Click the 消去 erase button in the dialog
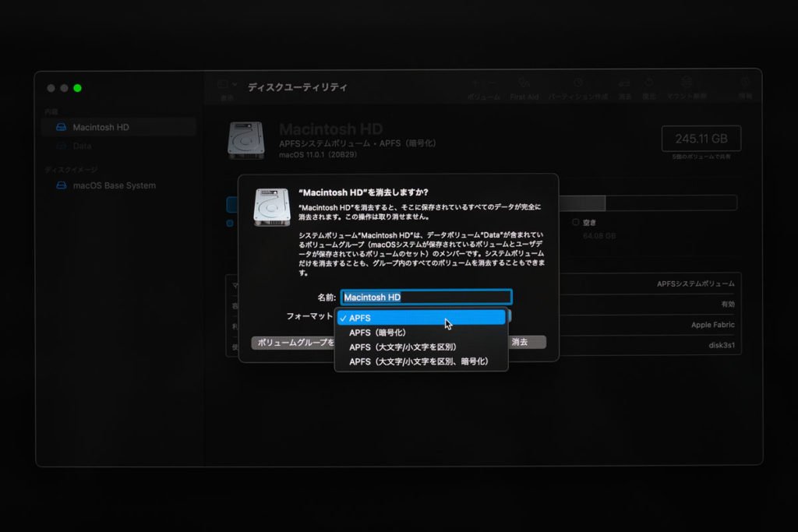Image resolution: width=798 pixels, height=532 pixels. (x=528, y=342)
